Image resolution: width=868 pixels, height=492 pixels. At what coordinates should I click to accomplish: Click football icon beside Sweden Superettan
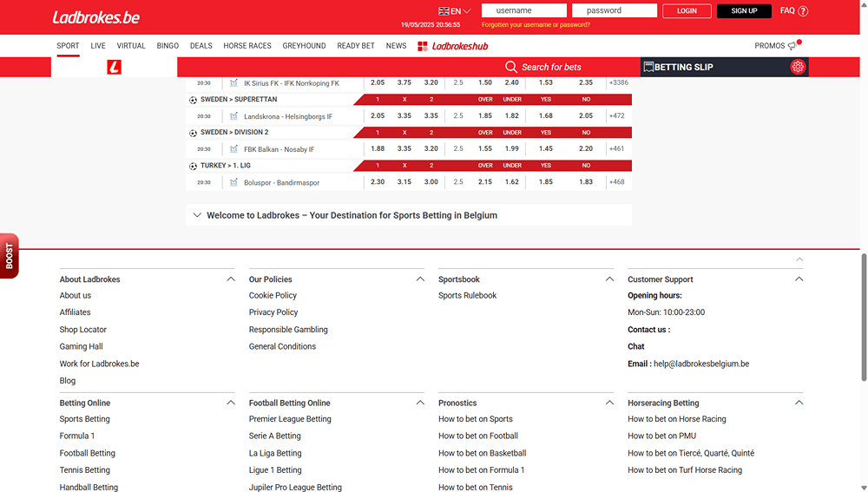[x=193, y=100]
